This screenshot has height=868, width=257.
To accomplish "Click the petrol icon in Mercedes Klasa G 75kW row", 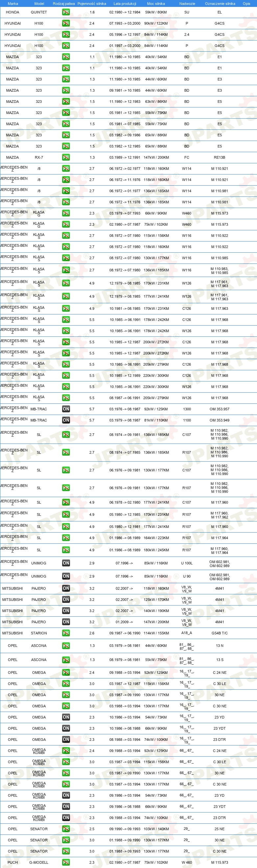I will 66,224.
